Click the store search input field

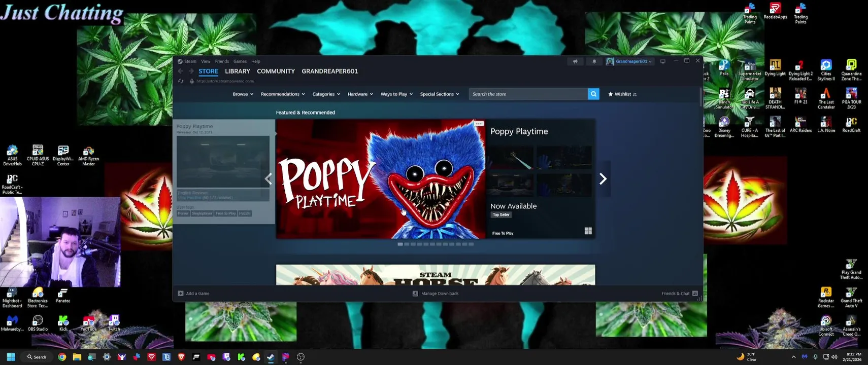(x=528, y=94)
